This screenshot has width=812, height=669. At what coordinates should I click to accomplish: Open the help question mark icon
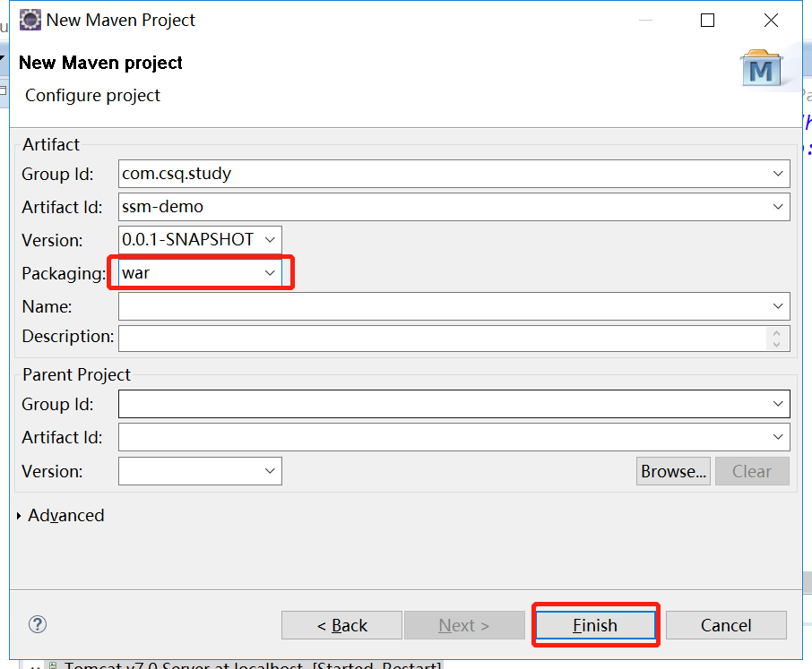[x=38, y=624]
